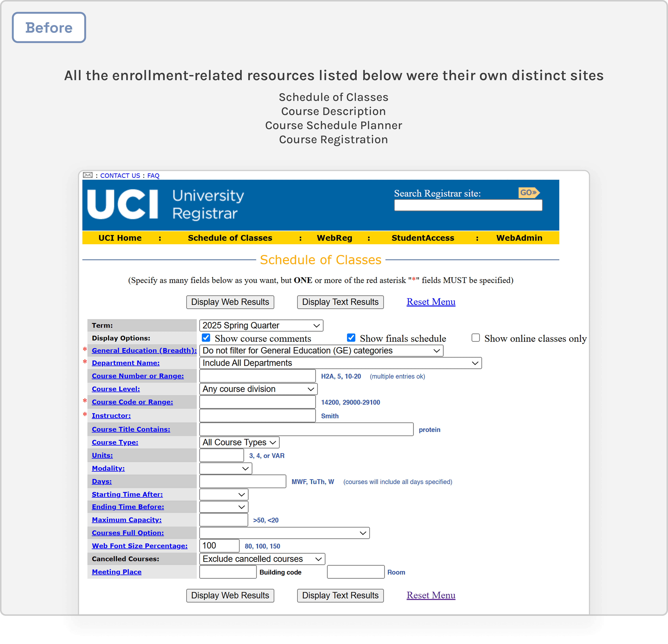Click the top Display Web Results button
The width and height of the screenshot is (668, 644).
coord(230,302)
